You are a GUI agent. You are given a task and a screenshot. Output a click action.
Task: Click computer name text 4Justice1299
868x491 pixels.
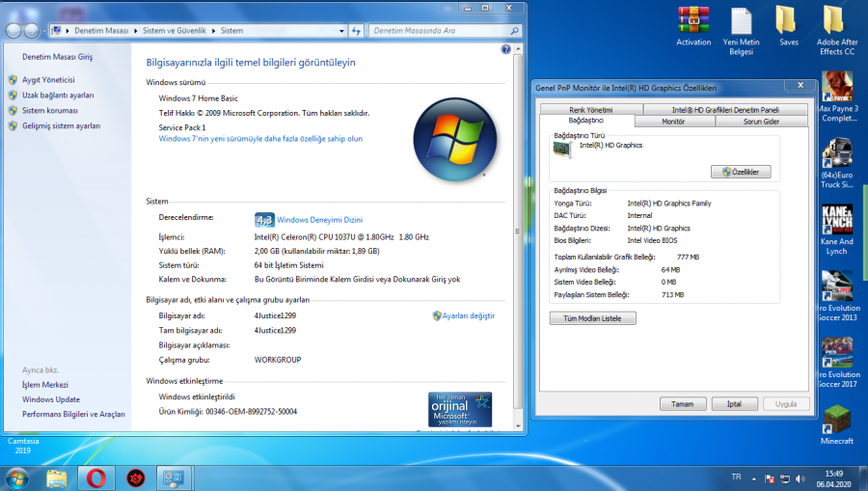click(275, 315)
